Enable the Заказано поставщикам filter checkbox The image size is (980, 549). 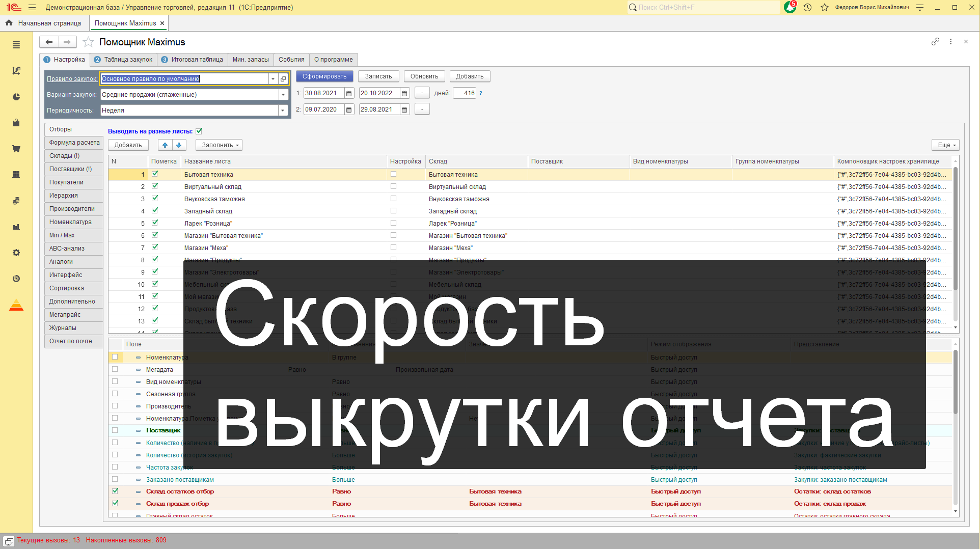click(115, 479)
